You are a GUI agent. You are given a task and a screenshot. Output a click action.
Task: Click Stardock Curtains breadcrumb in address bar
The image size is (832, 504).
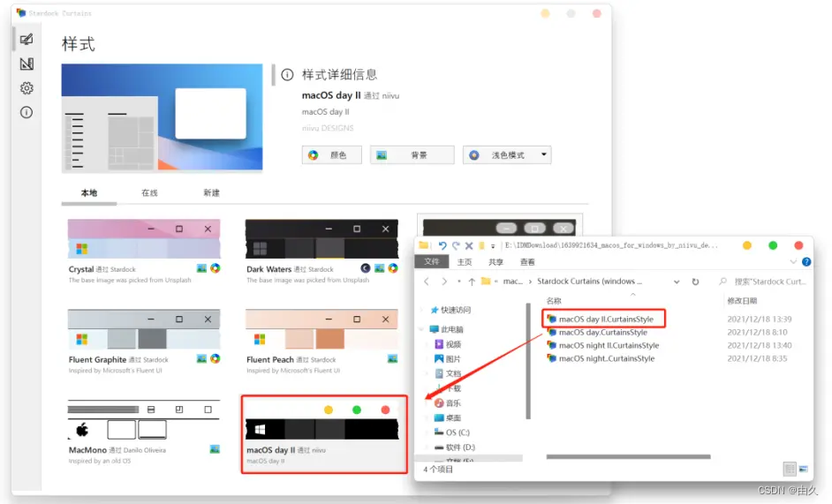tap(589, 282)
